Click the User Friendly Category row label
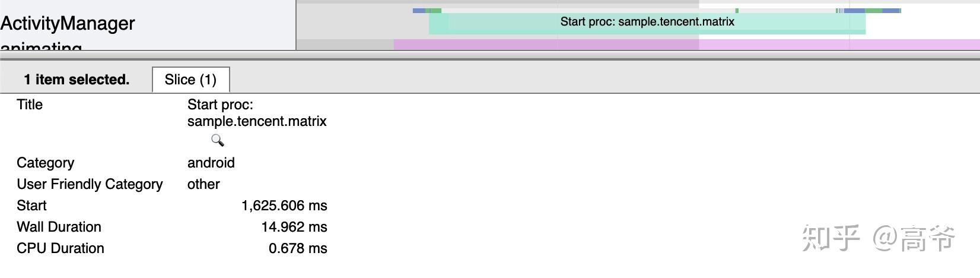The width and height of the screenshot is (980, 278). (x=90, y=184)
